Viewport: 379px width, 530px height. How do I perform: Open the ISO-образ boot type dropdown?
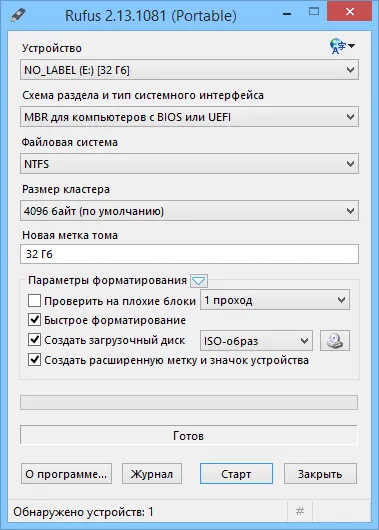point(256,341)
